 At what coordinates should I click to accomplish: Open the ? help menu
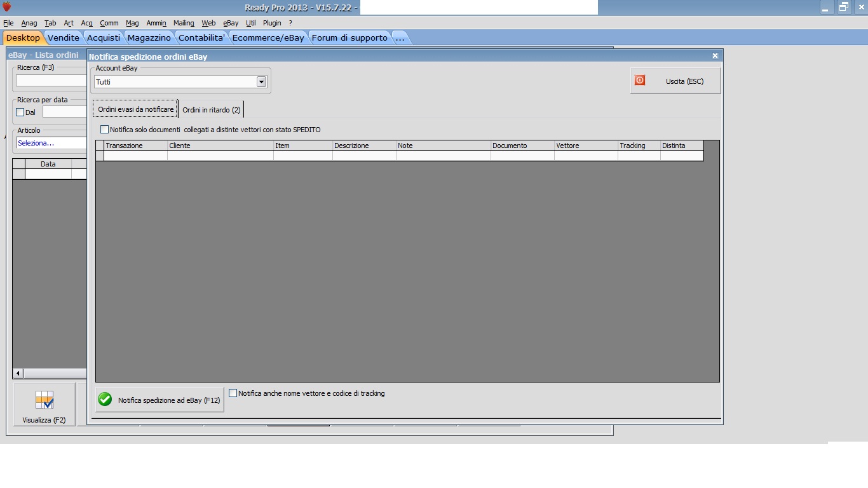290,23
